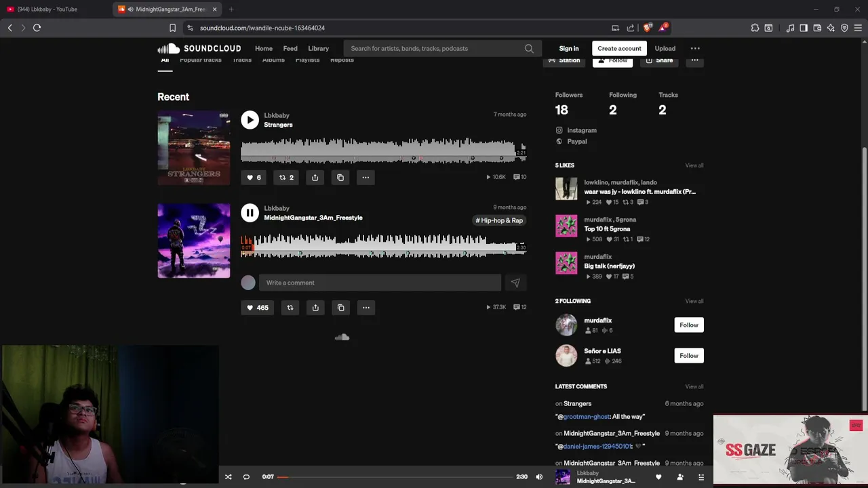The image size is (868, 488).
Task: Share the MidnightGangstar_3Am_Freestyle track
Action: [x=315, y=308]
